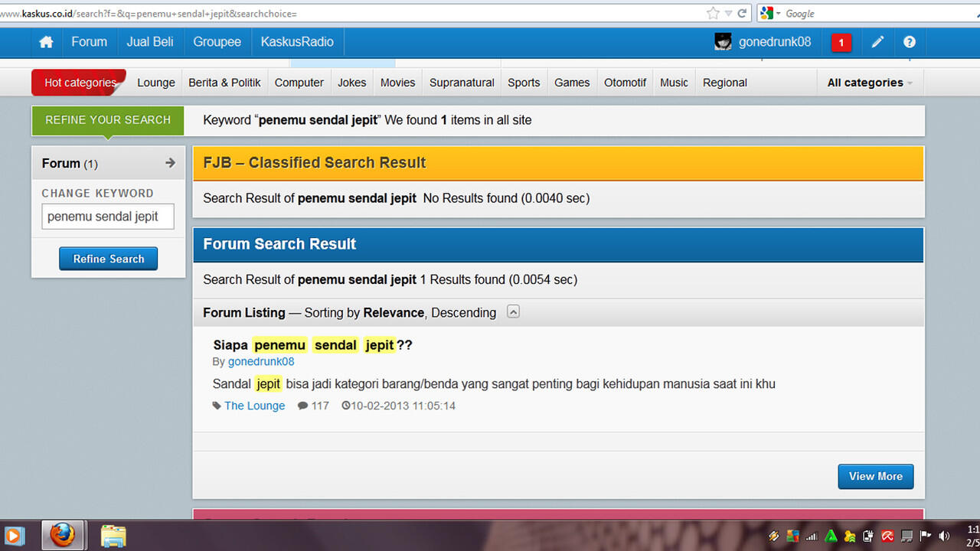Screen dimensions: 980x551
Task: Click the gonedrunk08 avatar picture
Action: (x=723, y=42)
